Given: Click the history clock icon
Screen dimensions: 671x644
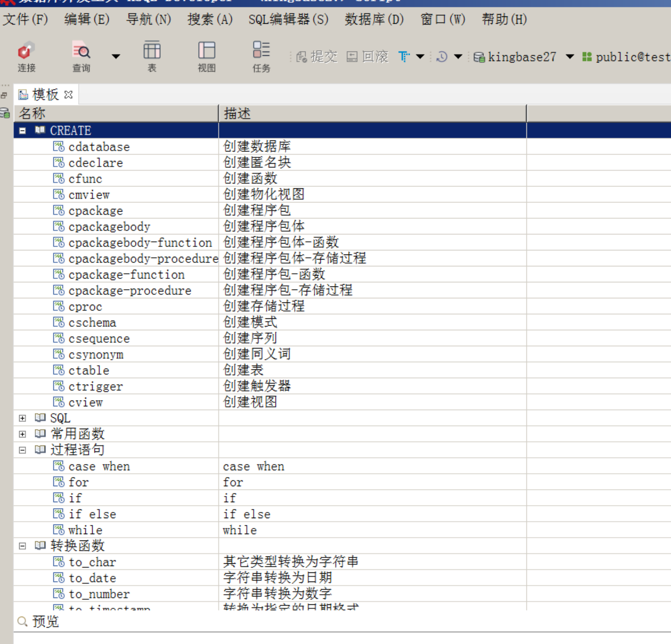Looking at the screenshot, I should 442,57.
